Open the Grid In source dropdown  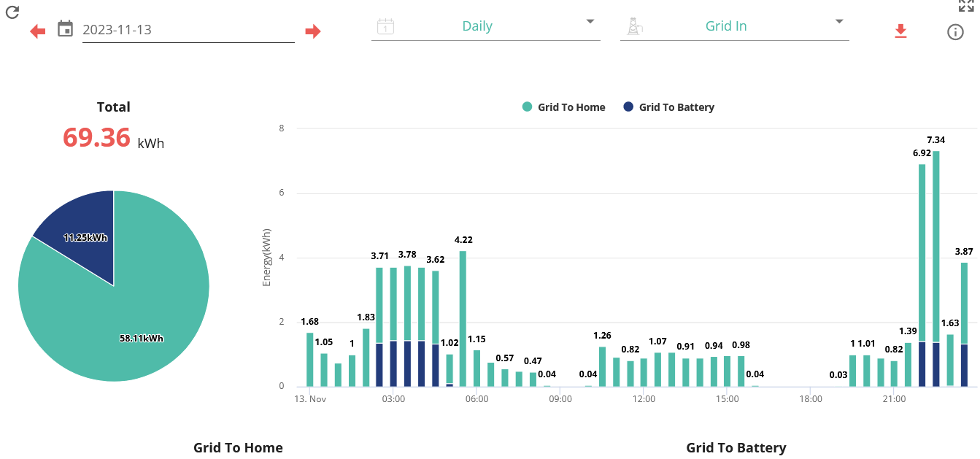pos(735,26)
